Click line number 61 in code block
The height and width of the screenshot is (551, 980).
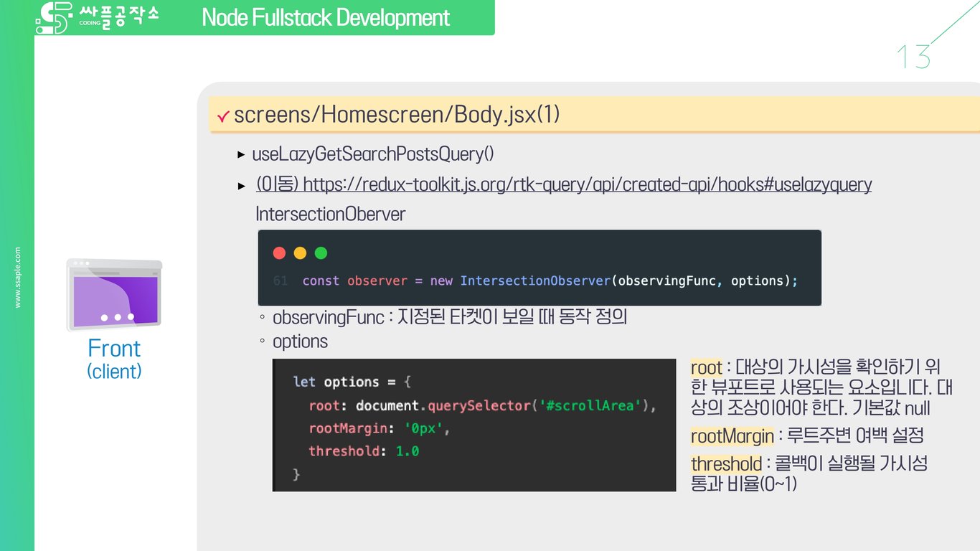[x=281, y=281]
